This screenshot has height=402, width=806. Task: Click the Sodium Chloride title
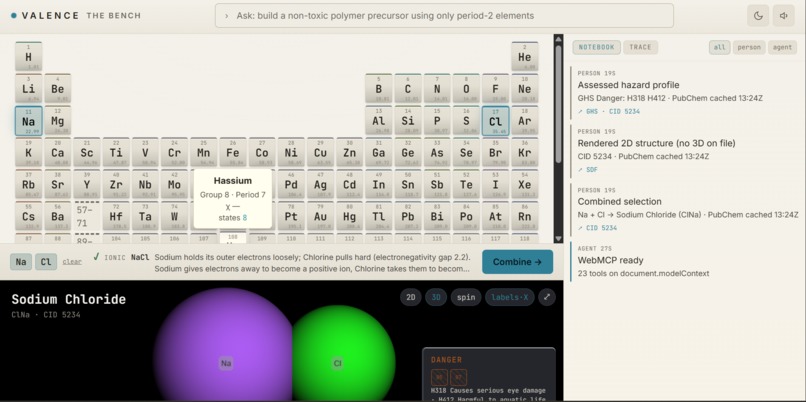tap(68, 299)
